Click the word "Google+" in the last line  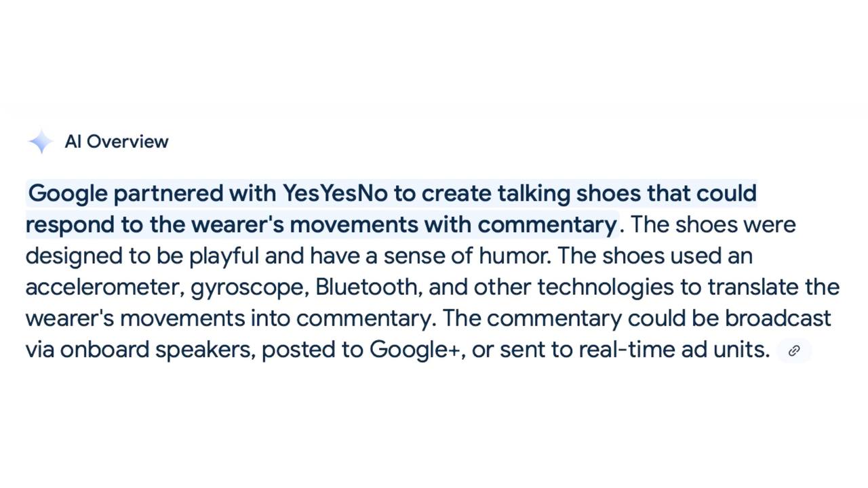click(x=415, y=350)
